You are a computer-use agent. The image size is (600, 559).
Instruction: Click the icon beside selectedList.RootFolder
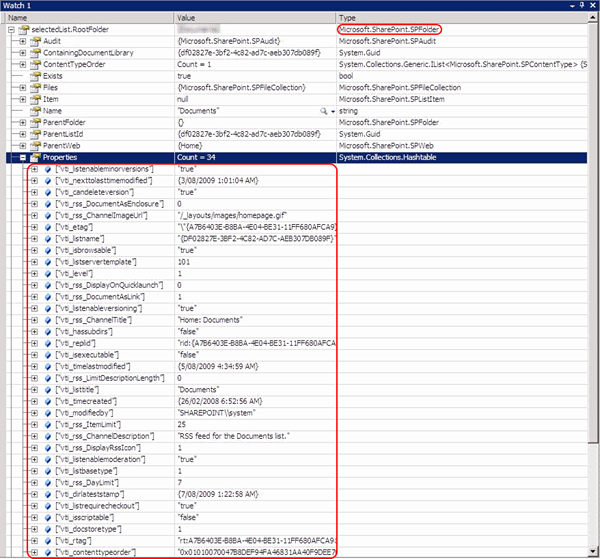[x=24, y=29]
